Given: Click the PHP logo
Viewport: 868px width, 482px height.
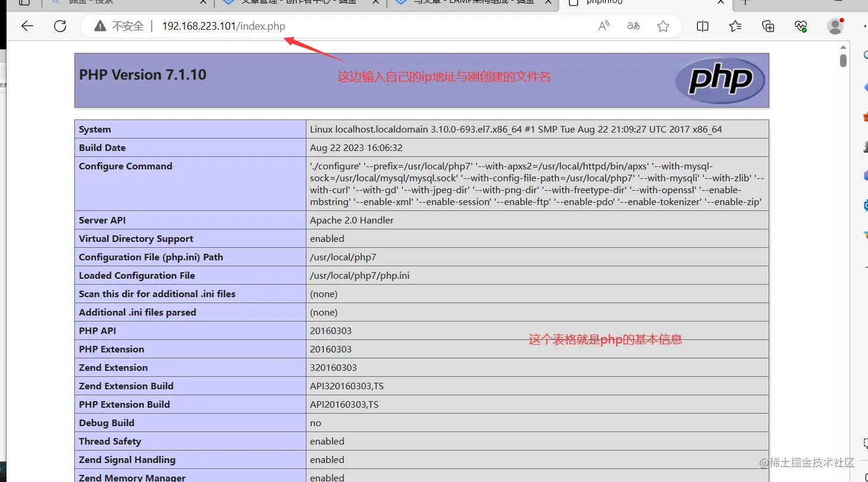Looking at the screenshot, I should click(x=720, y=80).
